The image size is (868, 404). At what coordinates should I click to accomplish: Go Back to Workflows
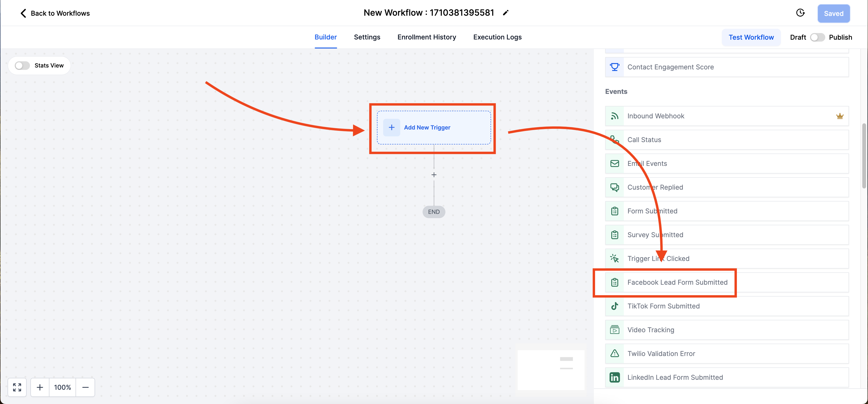[55, 13]
